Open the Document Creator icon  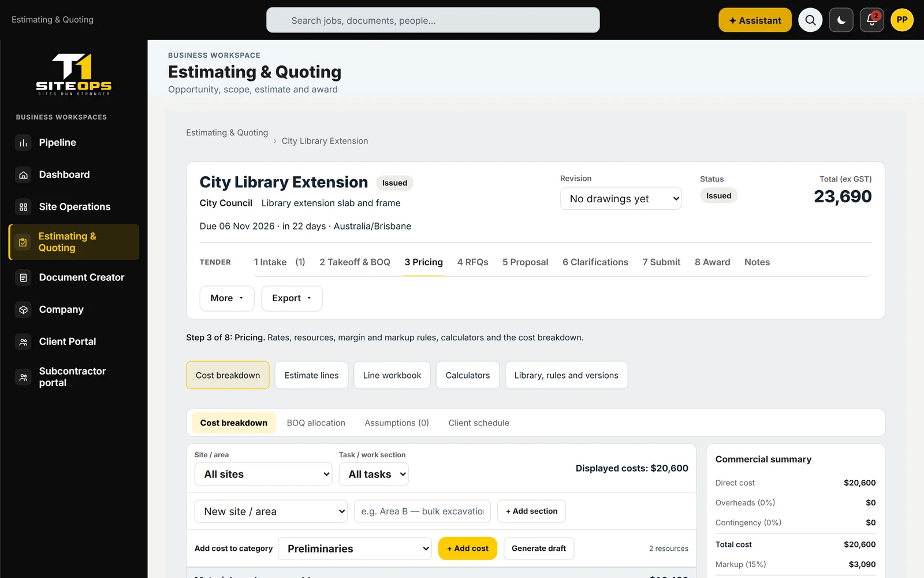point(23,277)
